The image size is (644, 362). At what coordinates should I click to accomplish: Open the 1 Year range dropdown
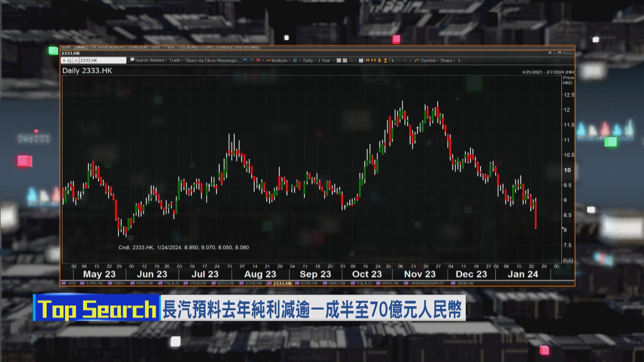[x=326, y=60]
